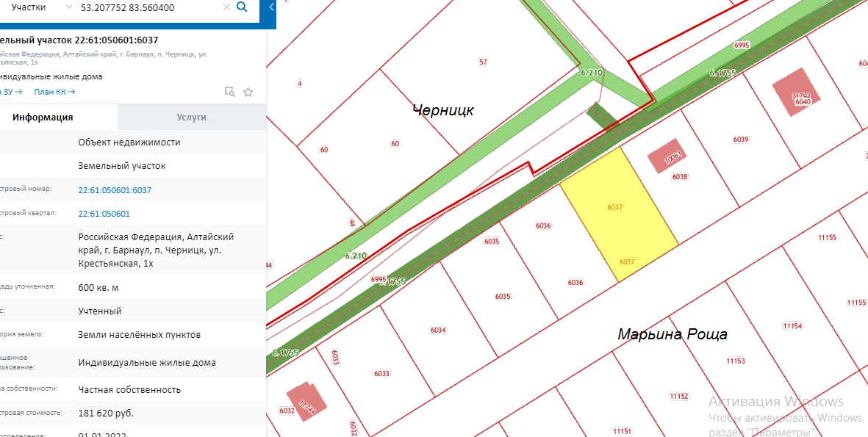Screen dimensions: 868x437
Task: Clear the search field with the X icon
Action: point(226,7)
